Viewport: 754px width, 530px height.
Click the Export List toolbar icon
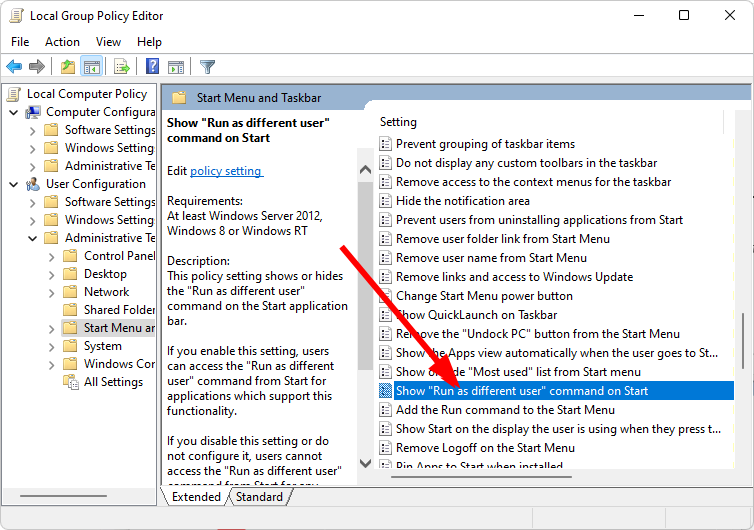(122, 67)
